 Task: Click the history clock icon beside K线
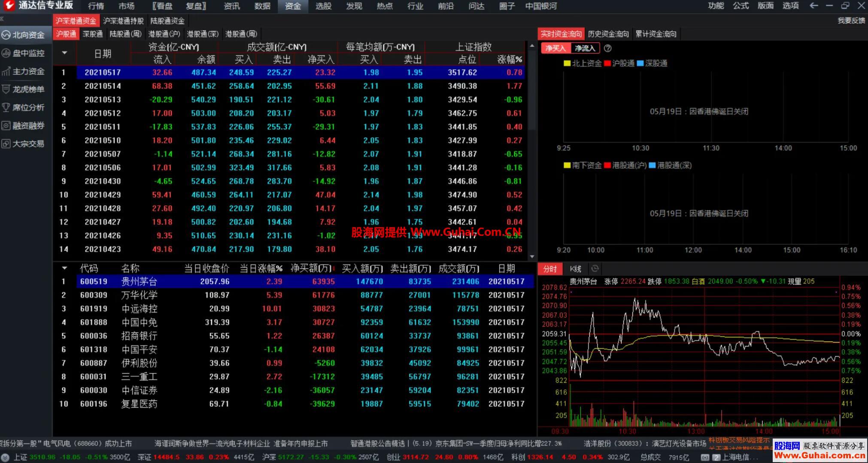595,268
